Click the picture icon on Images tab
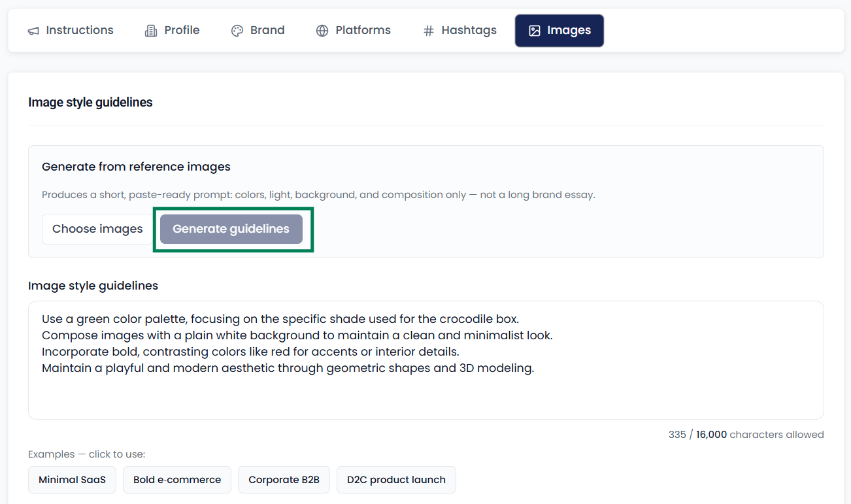Image resolution: width=851 pixels, height=504 pixels. coord(535,31)
